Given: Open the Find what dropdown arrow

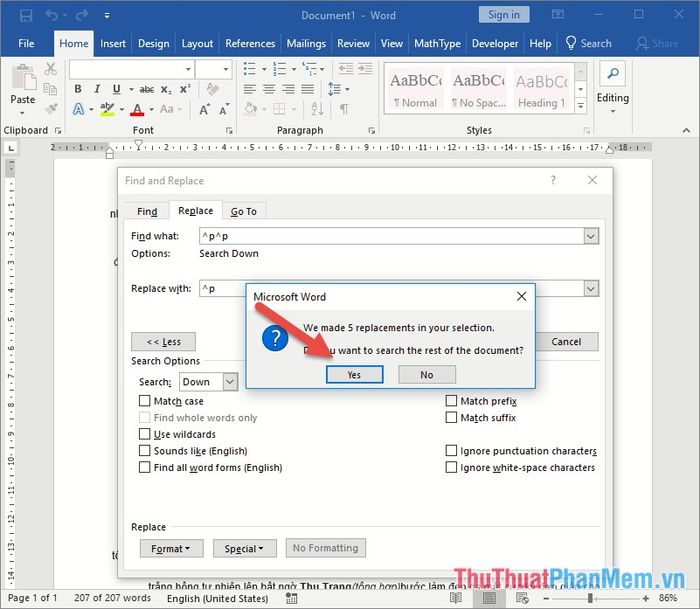Looking at the screenshot, I should [x=591, y=236].
